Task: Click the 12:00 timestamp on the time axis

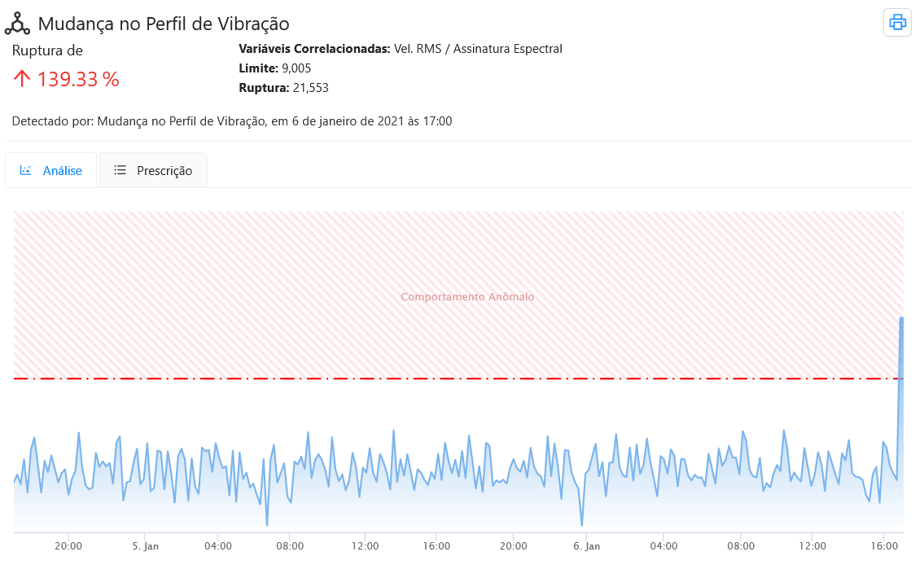Action: pos(366,546)
